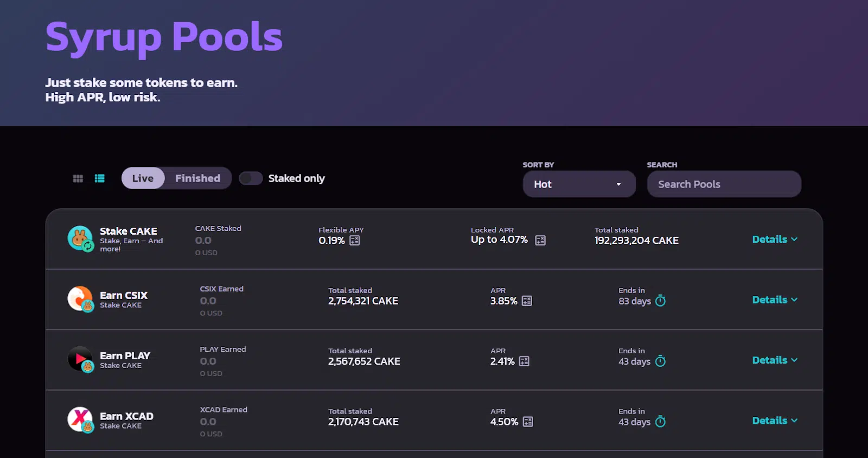Image resolution: width=868 pixels, height=458 pixels.
Task: Click the Up to 4.07% Locked APR value
Action: tap(499, 240)
